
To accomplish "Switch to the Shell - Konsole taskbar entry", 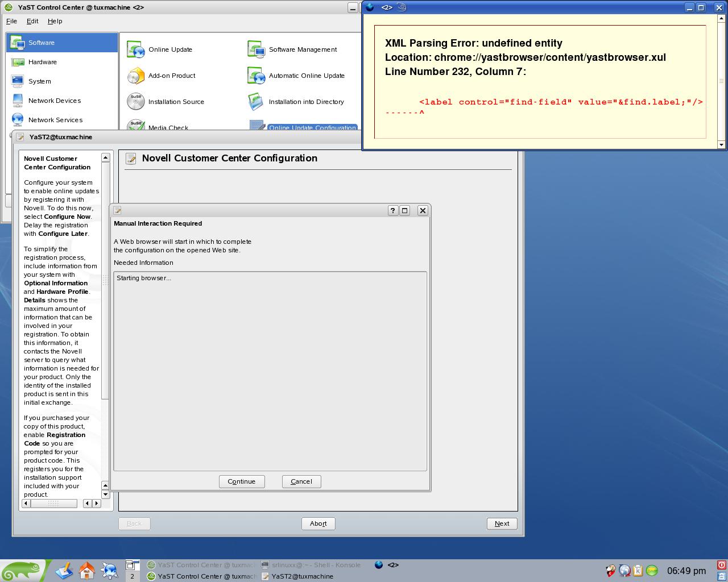I will click(311, 565).
